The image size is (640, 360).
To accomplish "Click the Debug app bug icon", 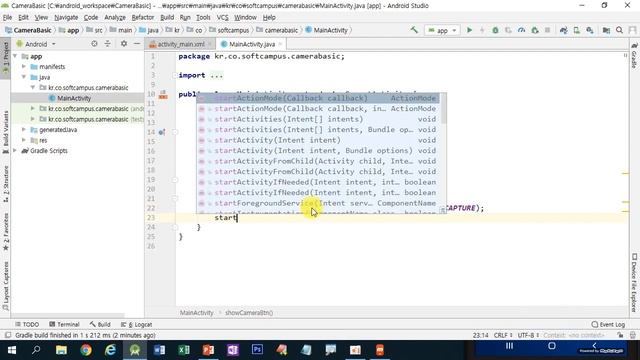I will (495, 30).
